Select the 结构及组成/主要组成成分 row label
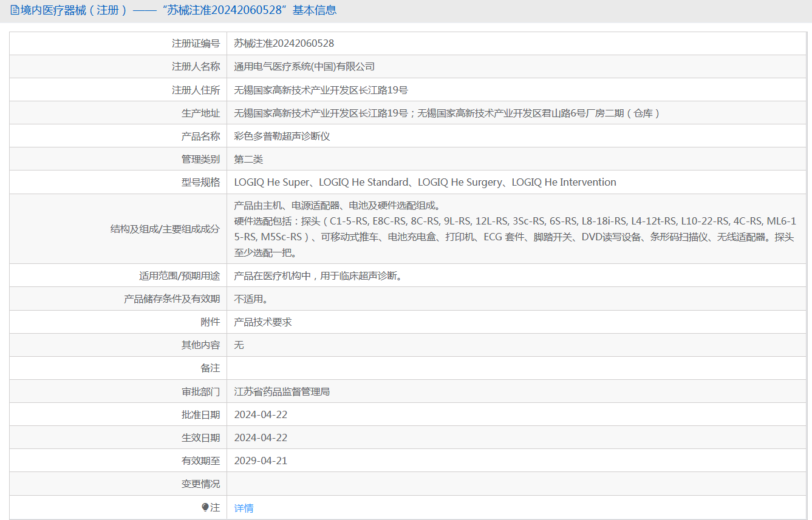812x520 pixels. [165, 229]
